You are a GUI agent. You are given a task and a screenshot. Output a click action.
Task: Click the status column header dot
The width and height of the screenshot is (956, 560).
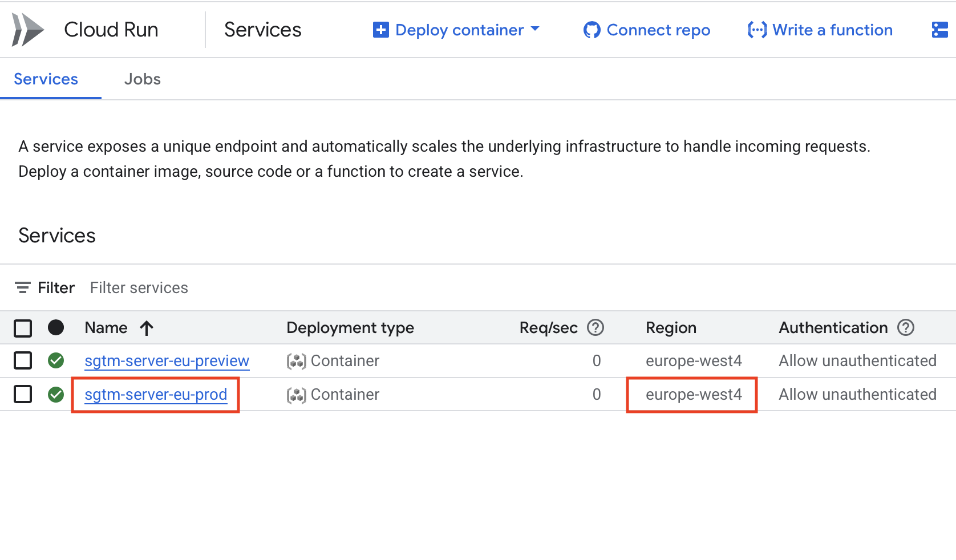pyautogui.click(x=56, y=327)
